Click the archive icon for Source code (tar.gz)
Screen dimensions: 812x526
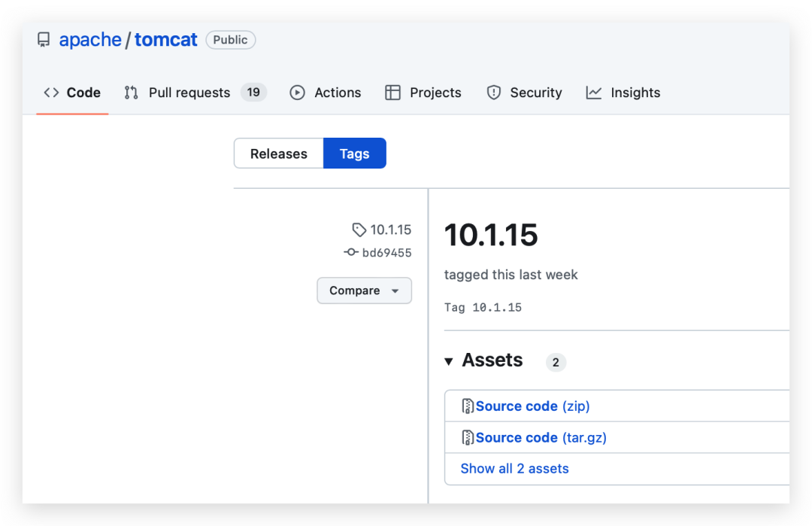tap(467, 437)
